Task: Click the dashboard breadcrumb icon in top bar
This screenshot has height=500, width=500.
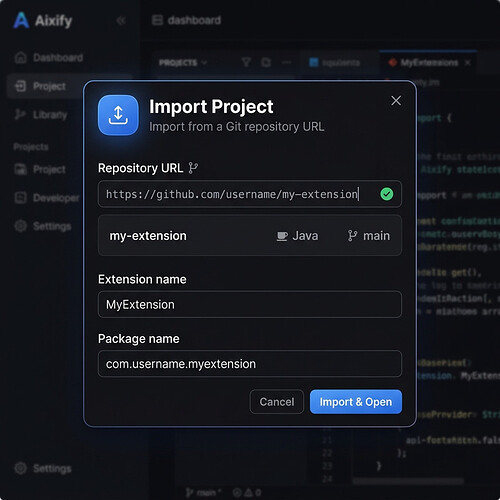Action: click(157, 20)
